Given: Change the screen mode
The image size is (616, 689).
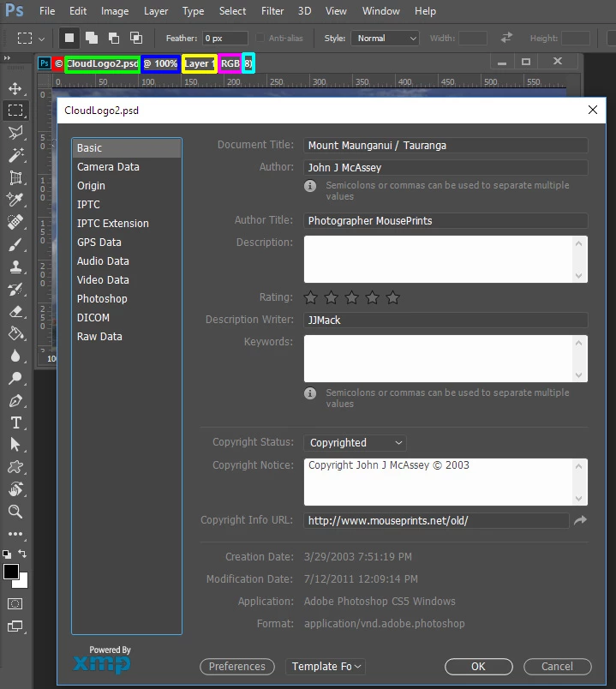Looking at the screenshot, I should [x=15, y=626].
